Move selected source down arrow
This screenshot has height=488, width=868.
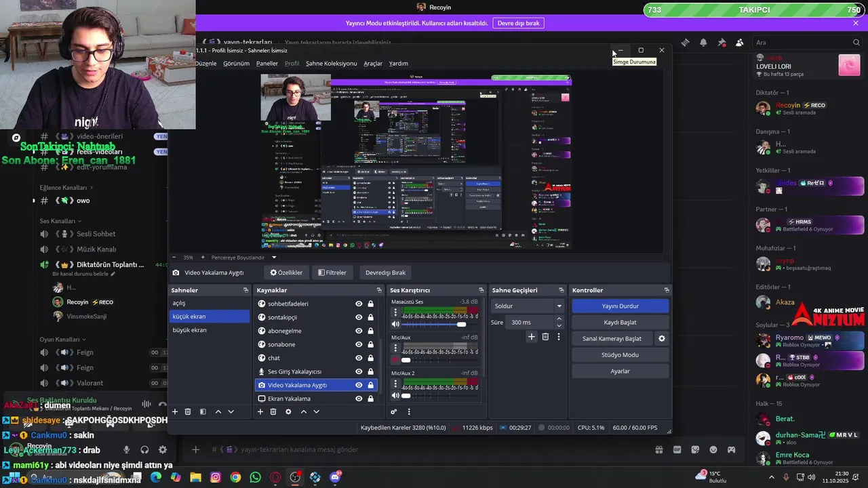316,411
